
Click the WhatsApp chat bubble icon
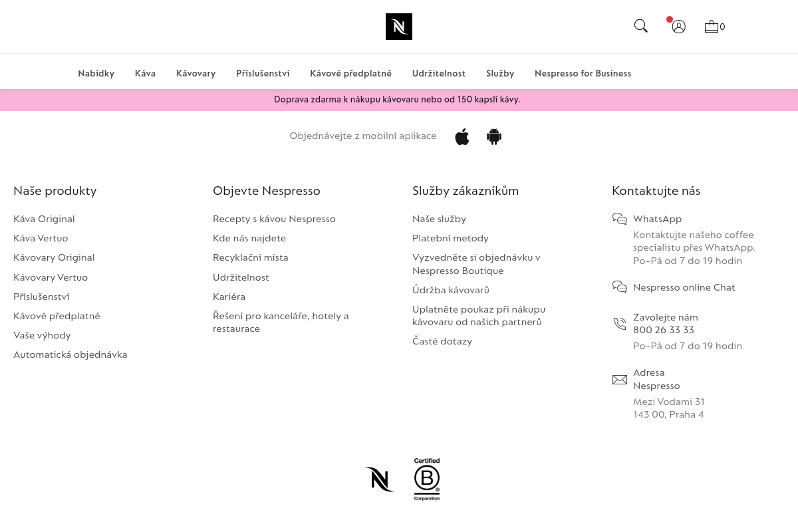click(620, 219)
